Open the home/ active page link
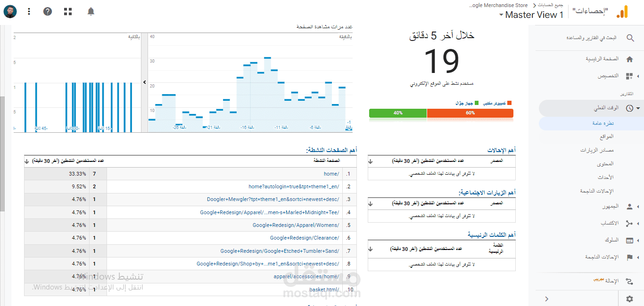The height and width of the screenshot is (306, 644). click(331, 173)
